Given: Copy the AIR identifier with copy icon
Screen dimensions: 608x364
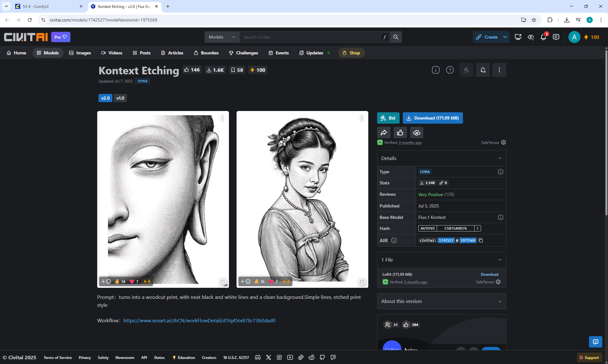Looking at the screenshot, I should coord(481,240).
